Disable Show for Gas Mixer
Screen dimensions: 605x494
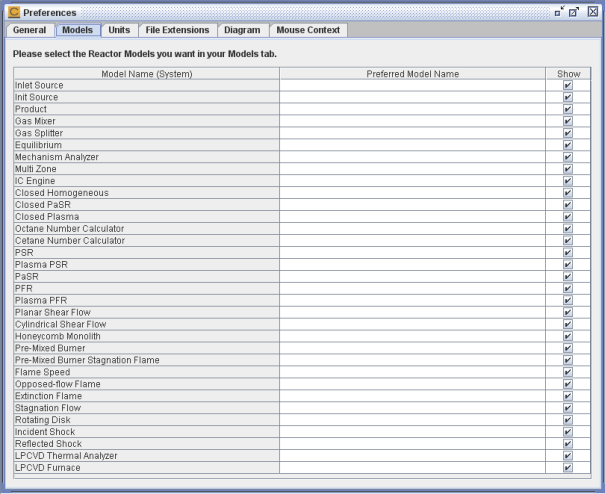pos(568,121)
